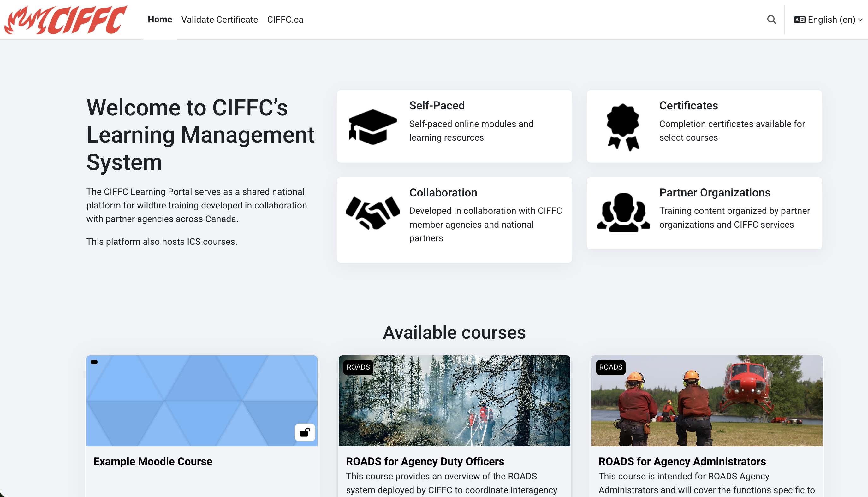Image resolution: width=868 pixels, height=497 pixels.
Task: Click the red helicopter course thumbnail
Action: click(x=706, y=401)
